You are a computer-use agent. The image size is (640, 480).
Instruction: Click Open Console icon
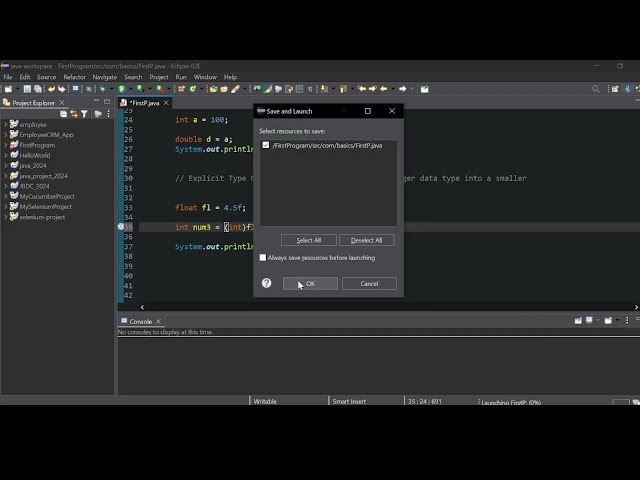[x=608, y=320]
